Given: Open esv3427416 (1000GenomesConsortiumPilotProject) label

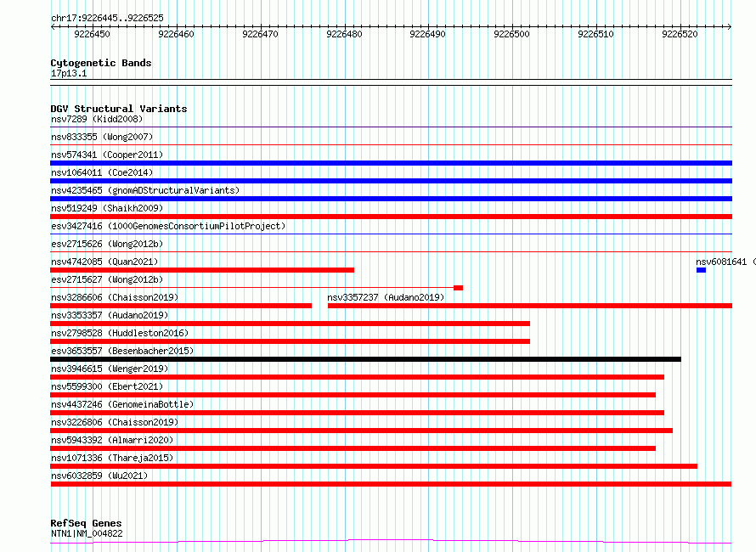Looking at the screenshot, I should pyautogui.click(x=168, y=226).
